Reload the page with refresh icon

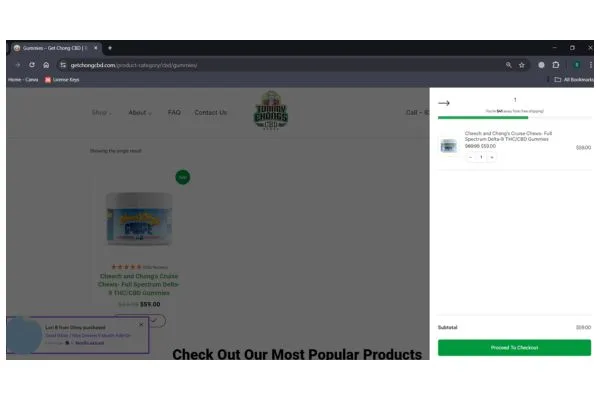tap(32, 65)
